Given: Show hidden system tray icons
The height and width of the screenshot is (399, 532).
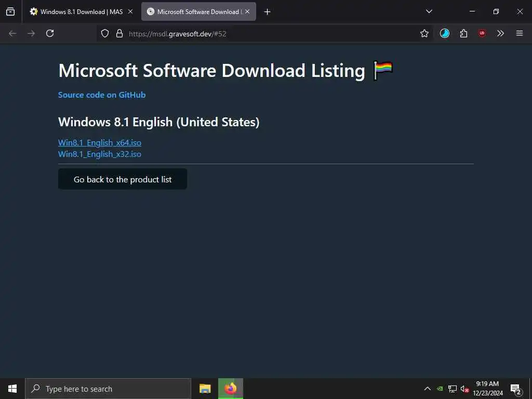Looking at the screenshot, I should point(428,389).
